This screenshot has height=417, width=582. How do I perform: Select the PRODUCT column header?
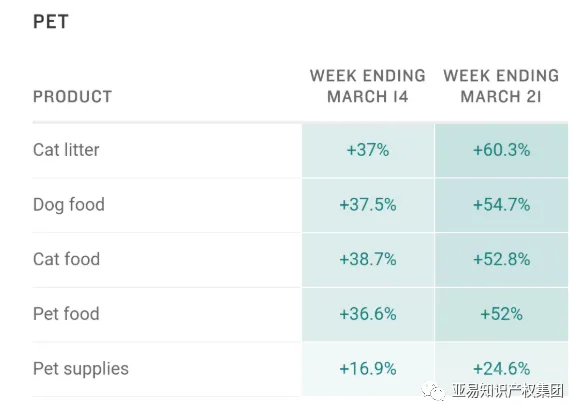pos(73,97)
